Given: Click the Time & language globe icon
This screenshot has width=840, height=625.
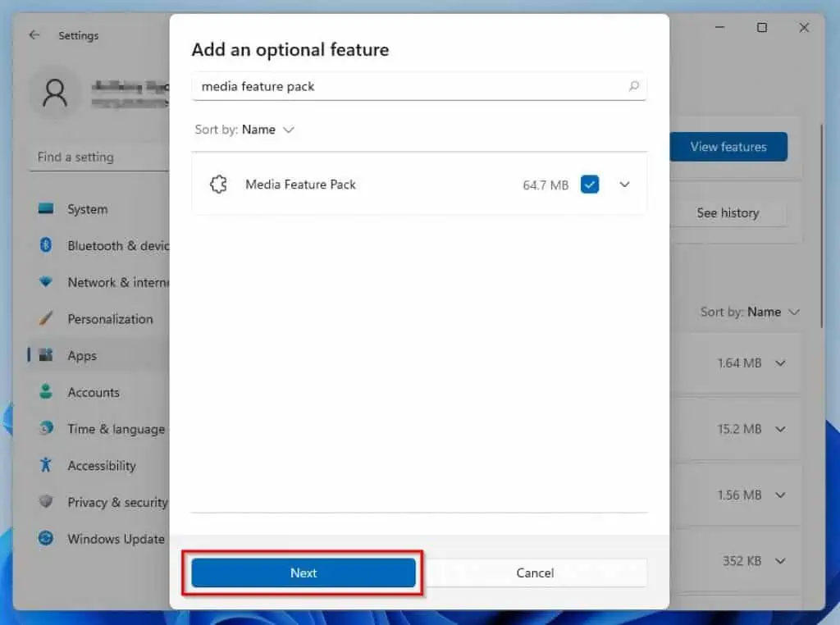Looking at the screenshot, I should point(46,428).
